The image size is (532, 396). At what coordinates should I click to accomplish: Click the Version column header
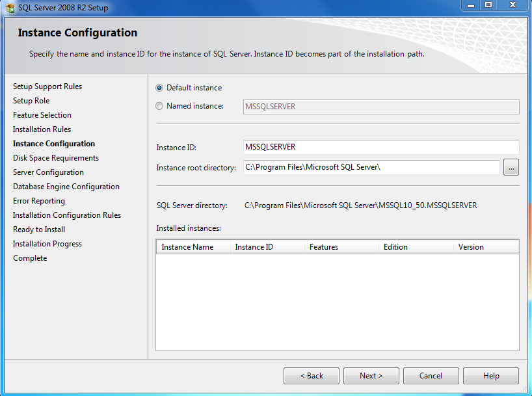click(x=486, y=247)
